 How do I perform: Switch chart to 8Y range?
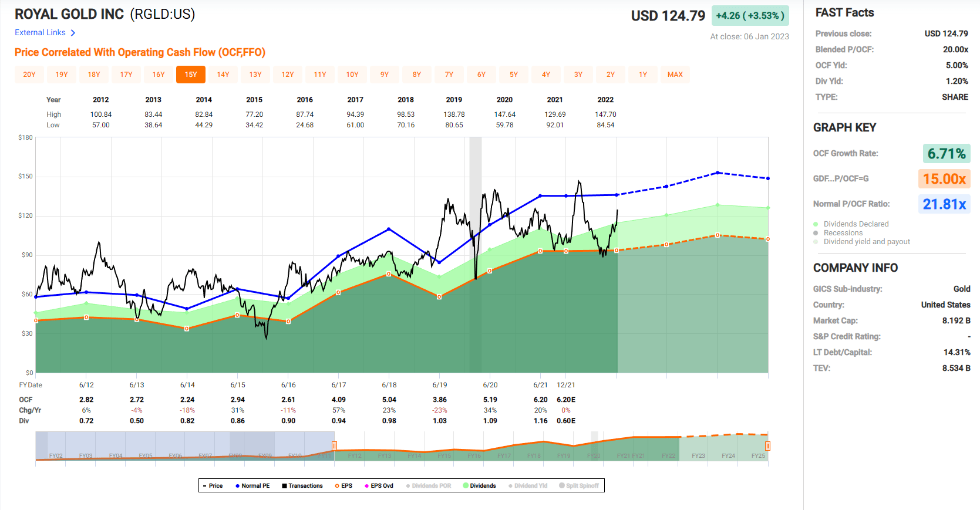tap(417, 75)
